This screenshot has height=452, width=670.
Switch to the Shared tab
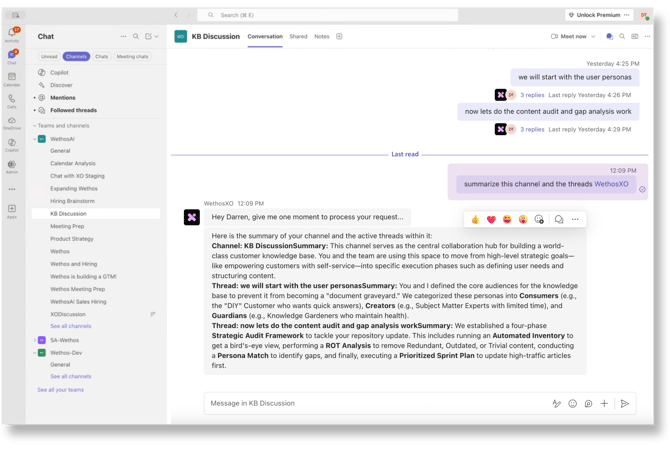click(x=298, y=36)
